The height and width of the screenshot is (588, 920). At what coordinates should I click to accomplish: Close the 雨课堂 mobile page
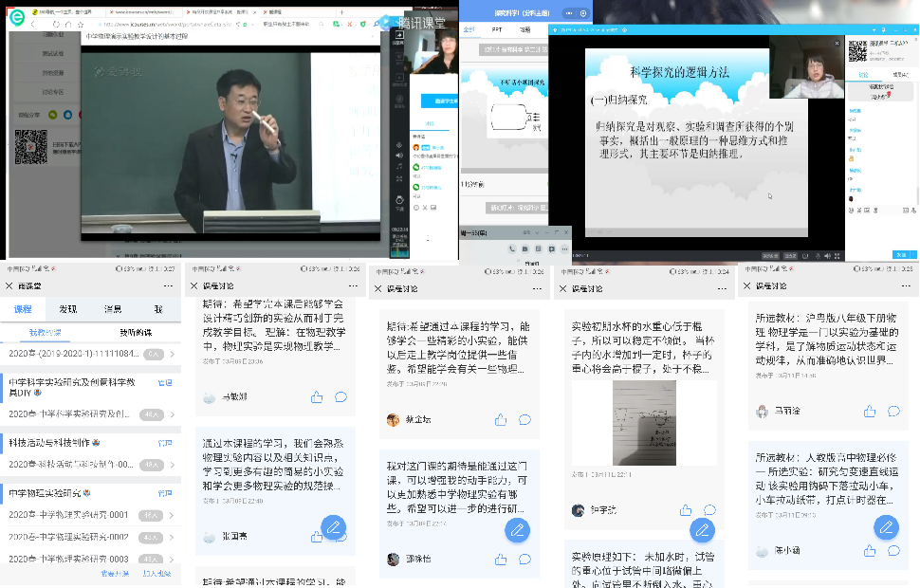pos(10,285)
